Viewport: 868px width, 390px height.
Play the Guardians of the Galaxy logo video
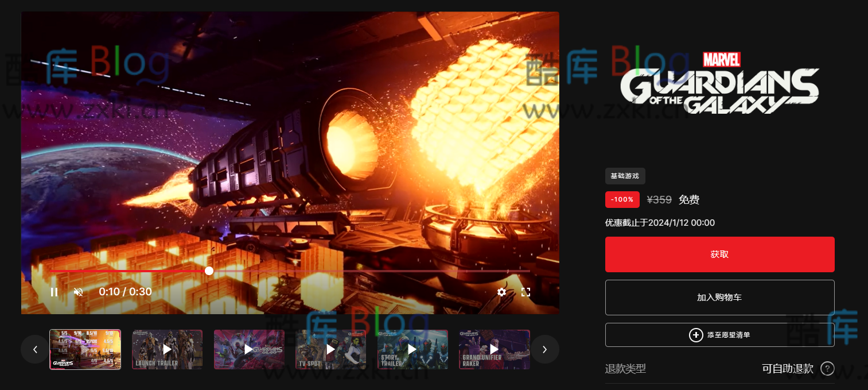coord(249,349)
